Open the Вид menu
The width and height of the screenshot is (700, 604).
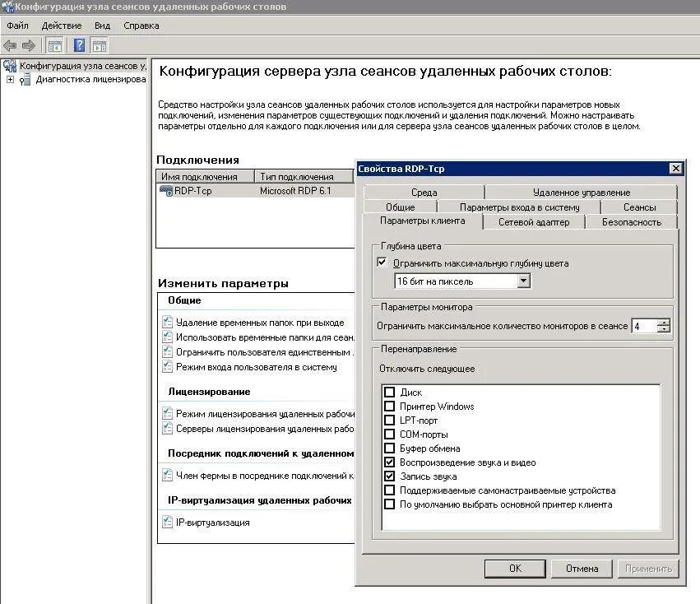(x=102, y=26)
